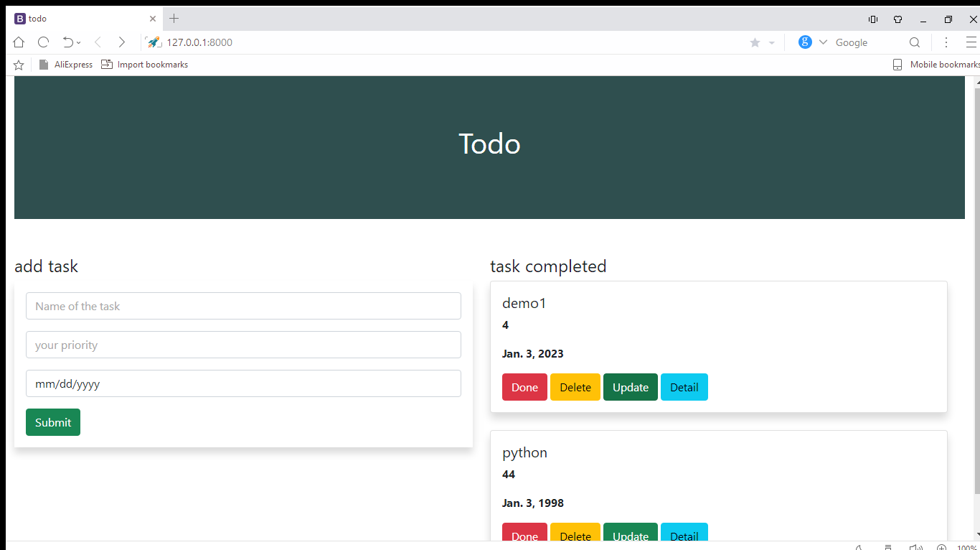Click the Google search engine icon
Image resolution: width=980 pixels, height=550 pixels.
[x=805, y=42]
